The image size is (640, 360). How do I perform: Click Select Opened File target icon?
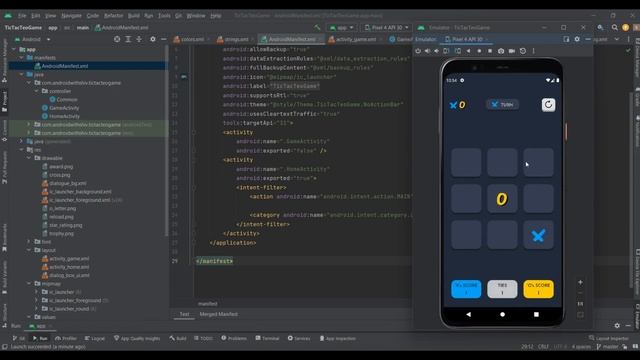click(x=117, y=39)
